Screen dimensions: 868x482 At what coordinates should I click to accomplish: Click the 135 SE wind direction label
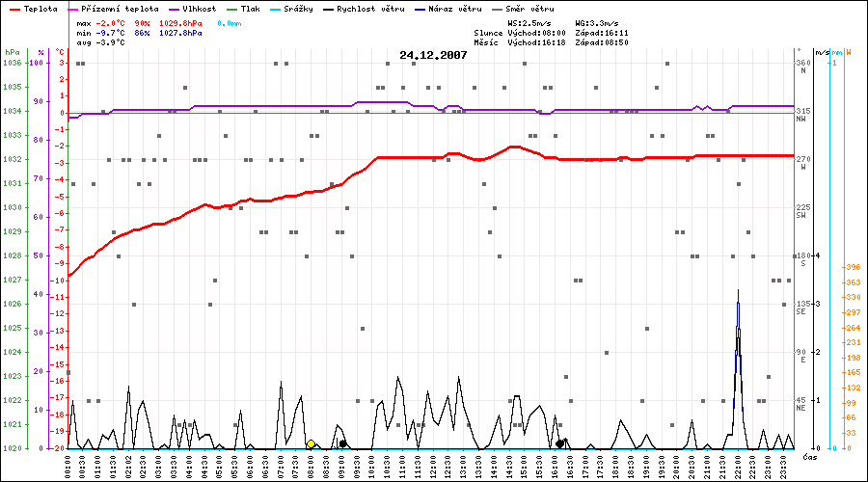(x=803, y=308)
